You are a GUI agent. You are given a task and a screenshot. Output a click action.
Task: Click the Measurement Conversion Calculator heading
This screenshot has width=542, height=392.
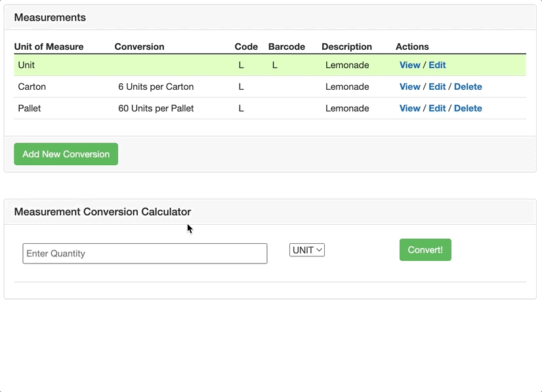pyautogui.click(x=102, y=212)
